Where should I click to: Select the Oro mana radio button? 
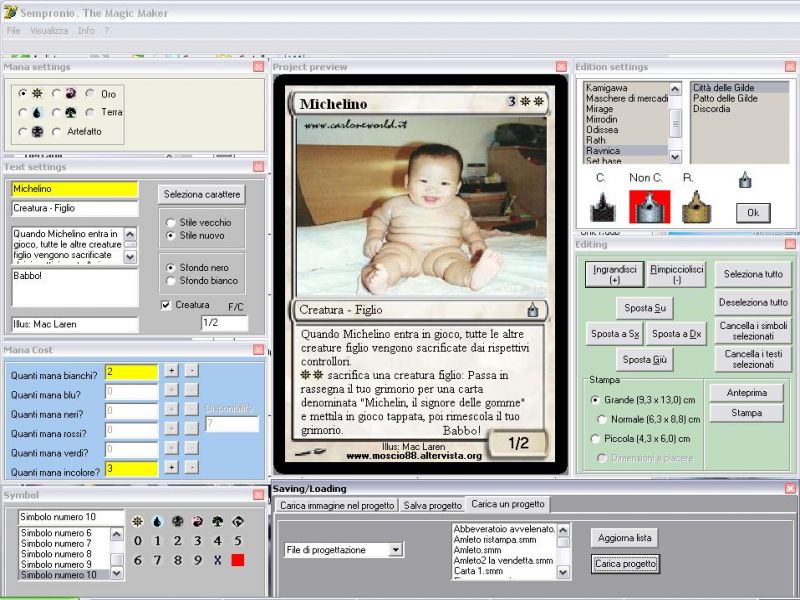90,93
